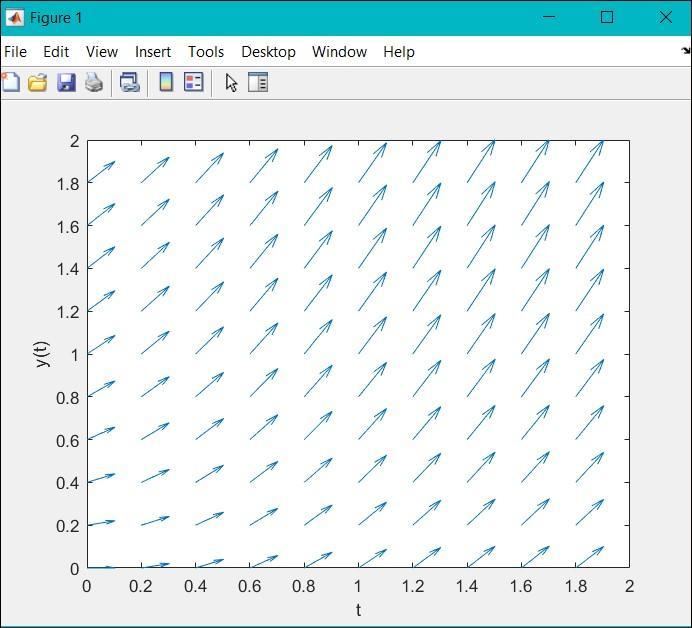The height and width of the screenshot is (628, 692).
Task: Insert a legend using the toolbar icon
Action: [194, 82]
